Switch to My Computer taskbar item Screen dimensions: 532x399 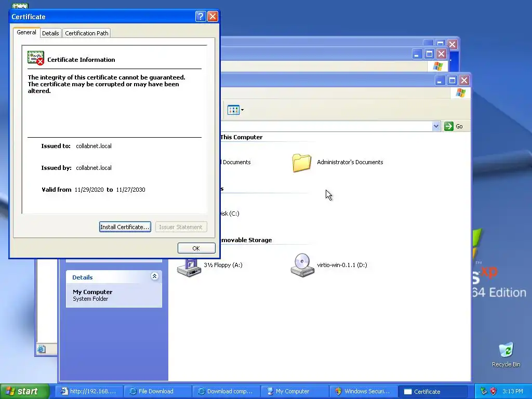[x=295, y=391]
